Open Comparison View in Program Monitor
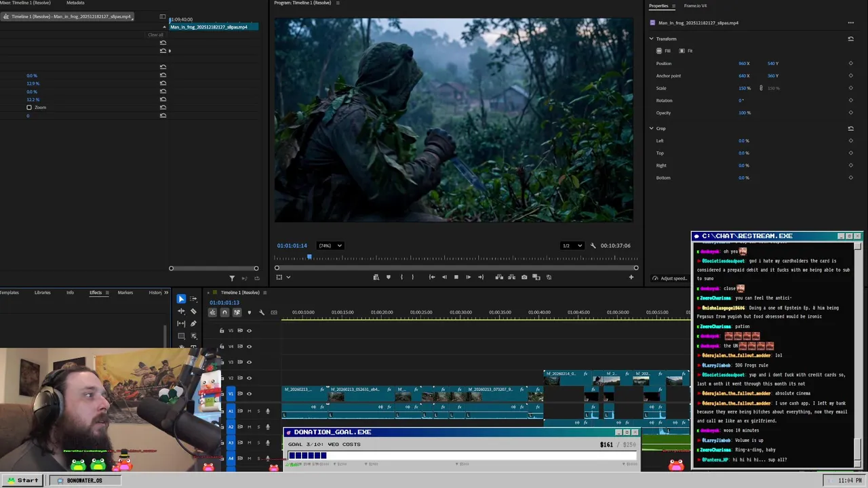 point(536,277)
